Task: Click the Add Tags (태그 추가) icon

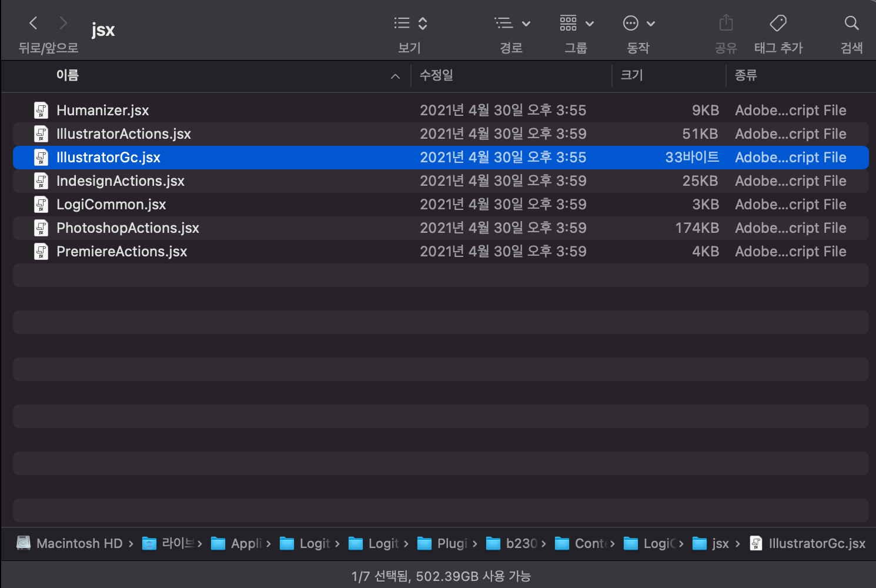Action: 777,23
